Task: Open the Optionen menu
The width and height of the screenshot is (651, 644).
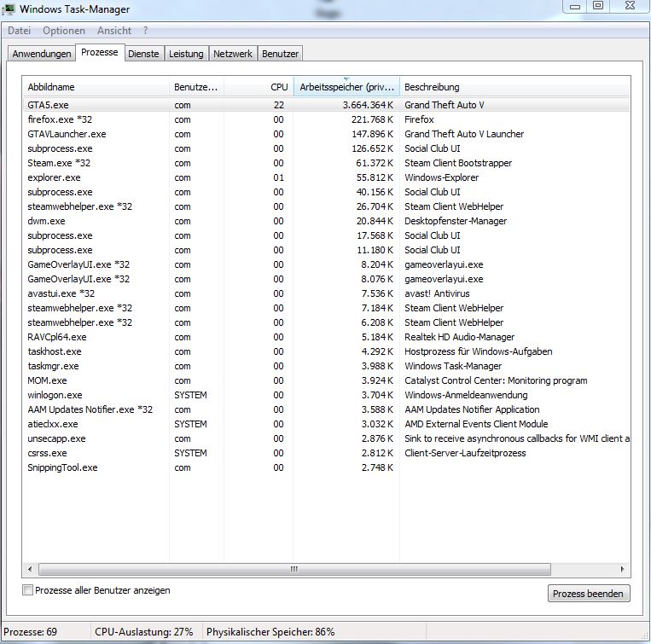Action: (x=63, y=31)
